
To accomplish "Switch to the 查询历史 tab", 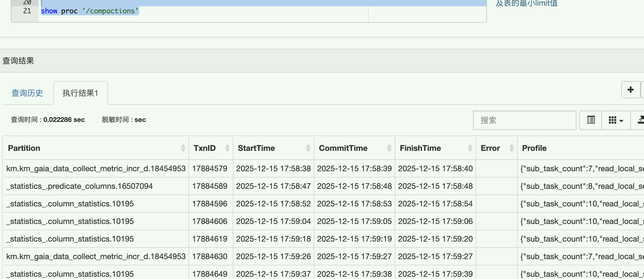I will tap(27, 93).
